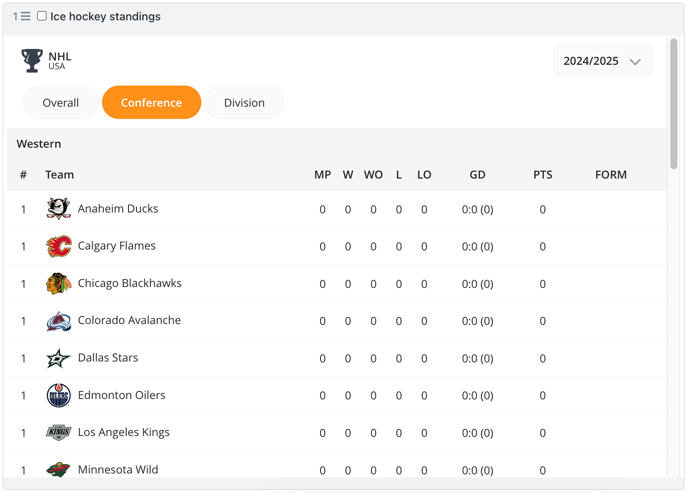Click Dallas Stars goal difference value

pos(477,359)
